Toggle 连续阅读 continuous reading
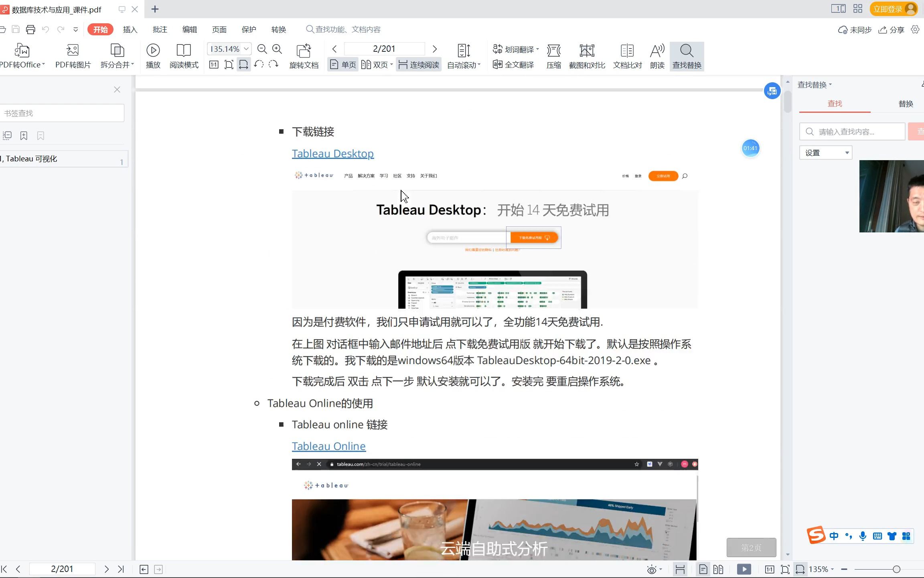Image resolution: width=924 pixels, height=578 pixels. 419,65
